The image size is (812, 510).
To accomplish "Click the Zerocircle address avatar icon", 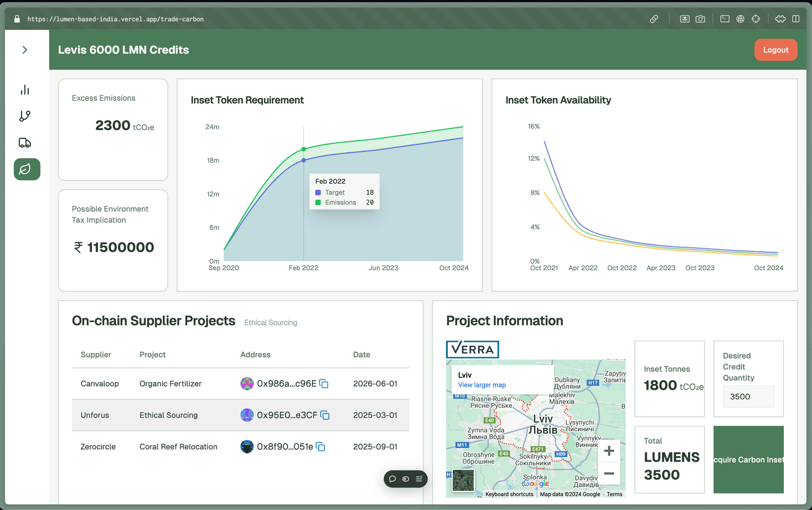I will click(247, 447).
